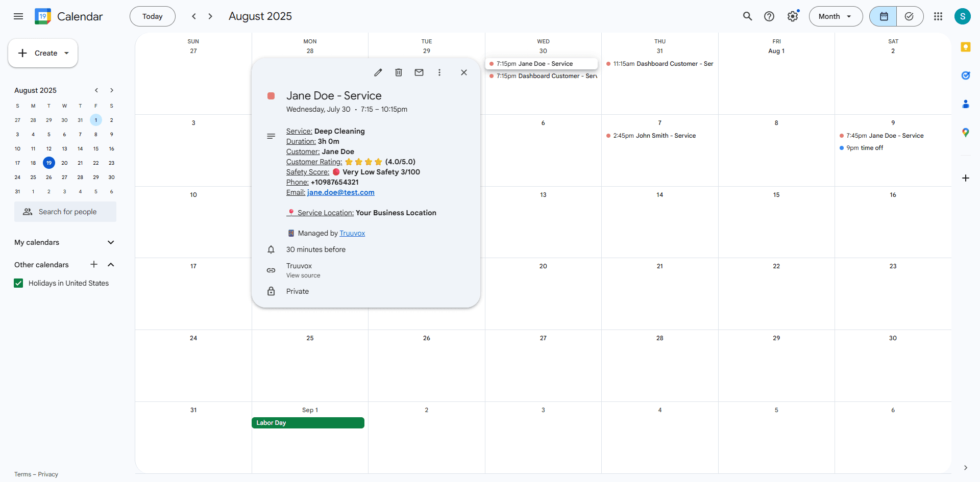Open Contacts in the side panel

pos(966,104)
